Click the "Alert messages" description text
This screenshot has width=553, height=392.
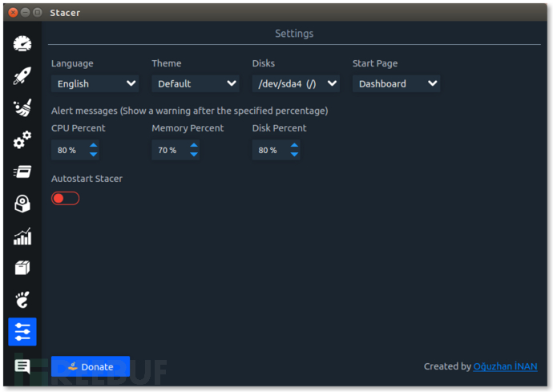click(x=190, y=111)
